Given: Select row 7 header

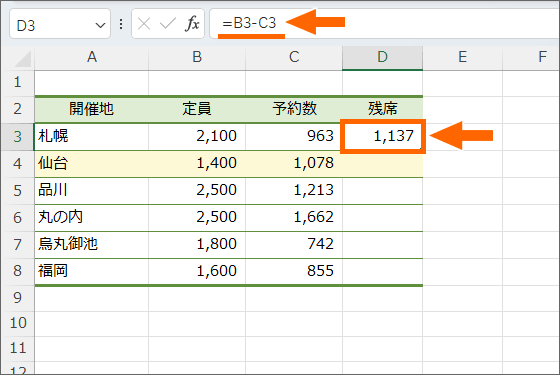Looking at the screenshot, I should coord(18,245).
